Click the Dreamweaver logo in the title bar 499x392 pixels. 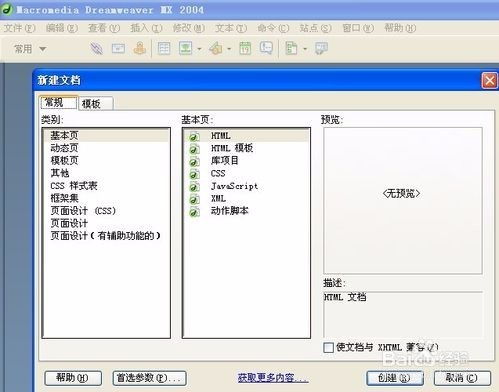pos(7,9)
